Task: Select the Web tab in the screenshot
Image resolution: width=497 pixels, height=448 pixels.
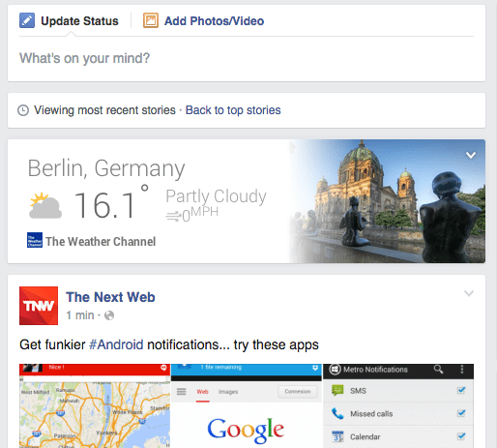Action: 203,392
